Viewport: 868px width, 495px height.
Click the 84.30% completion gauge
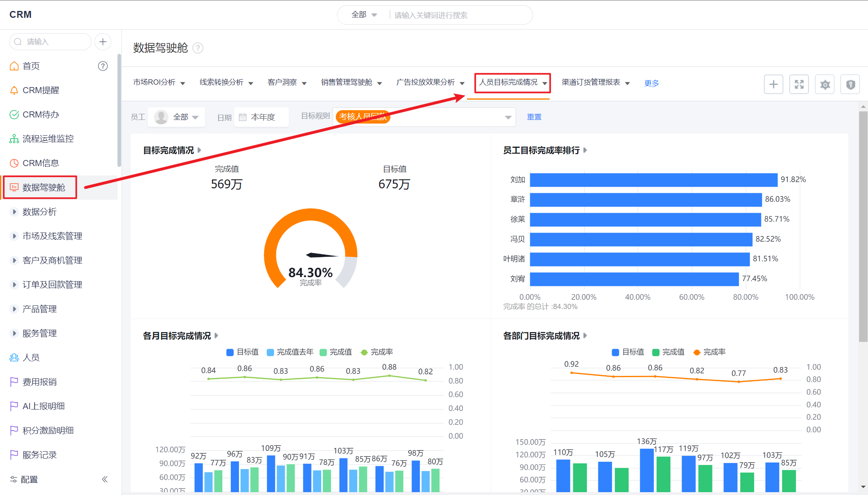click(x=311, y=248)
